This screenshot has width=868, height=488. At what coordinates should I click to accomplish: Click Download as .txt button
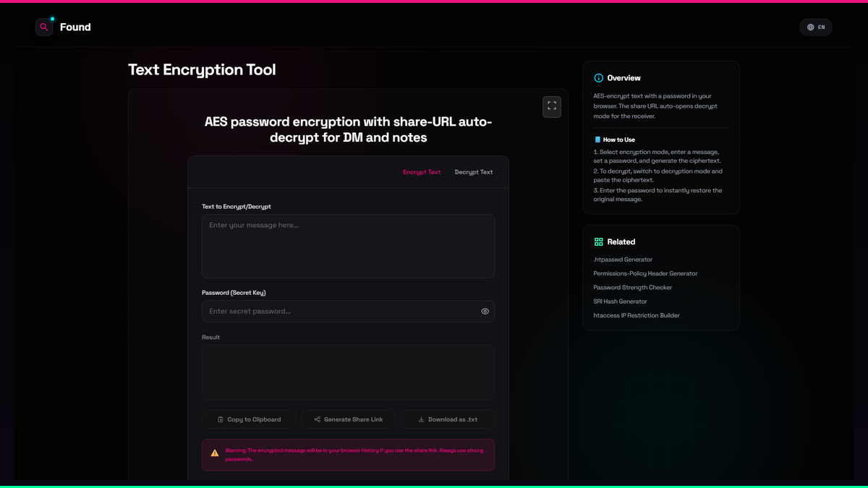(448, 419)
